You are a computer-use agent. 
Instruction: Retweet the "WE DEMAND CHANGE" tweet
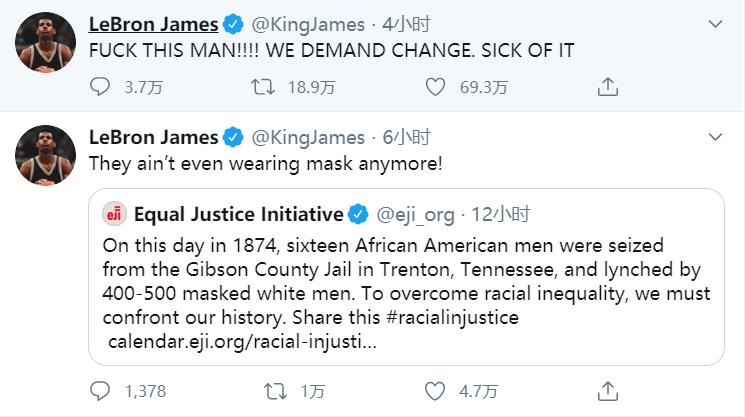click(263, 88)
